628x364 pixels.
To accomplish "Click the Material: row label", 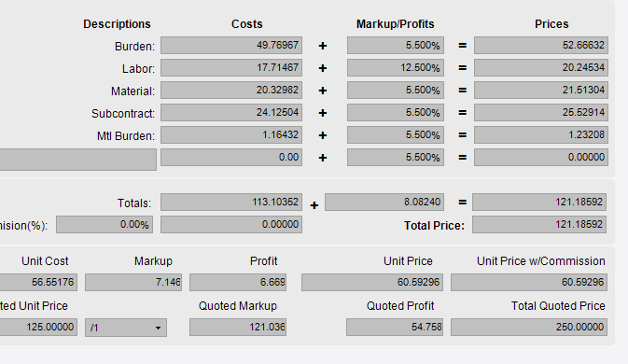I will (x=133, y=91).
